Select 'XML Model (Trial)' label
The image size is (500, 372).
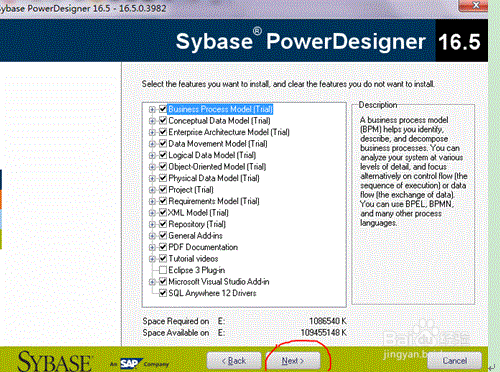(x=198, y=212)
